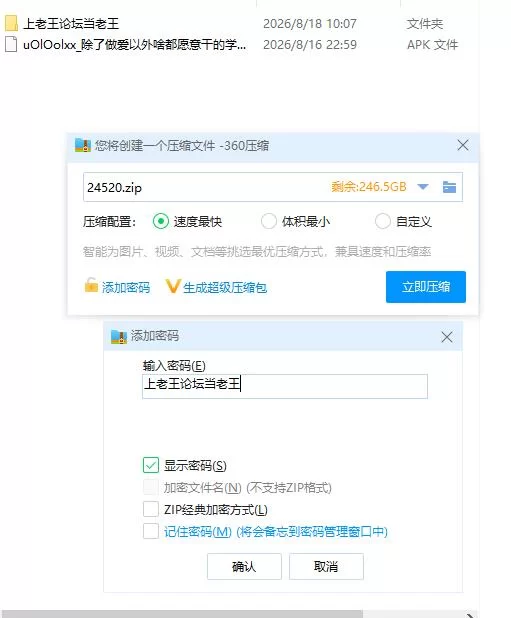511x618 pixels.
Task: Click the lock icon beside 添加密码
Action: [x=91, y=285]
